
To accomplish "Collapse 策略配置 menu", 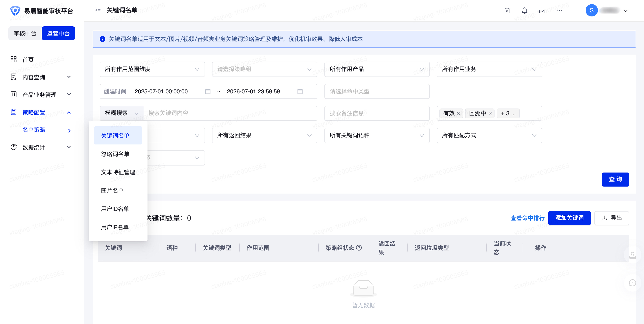I will pos(41,112).
